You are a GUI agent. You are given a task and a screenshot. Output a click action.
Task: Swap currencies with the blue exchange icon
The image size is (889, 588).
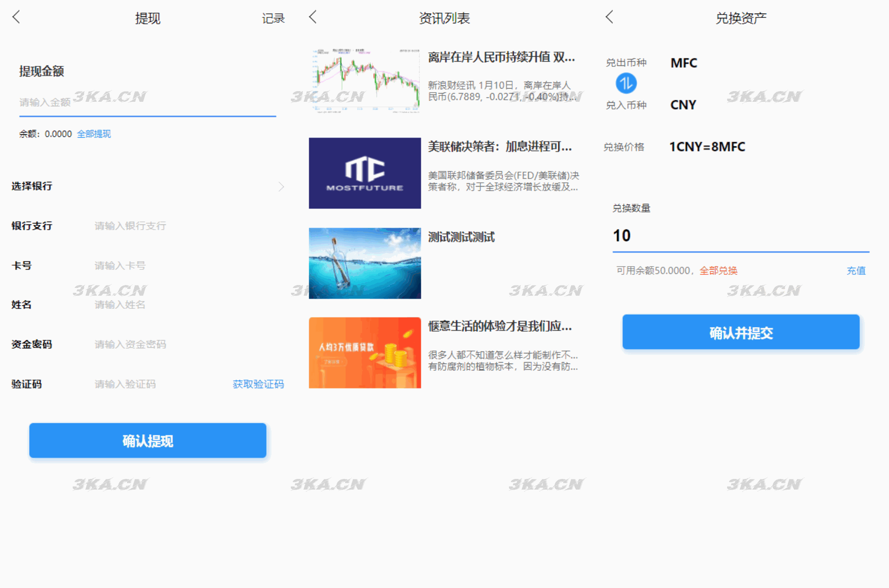point(626,84)
